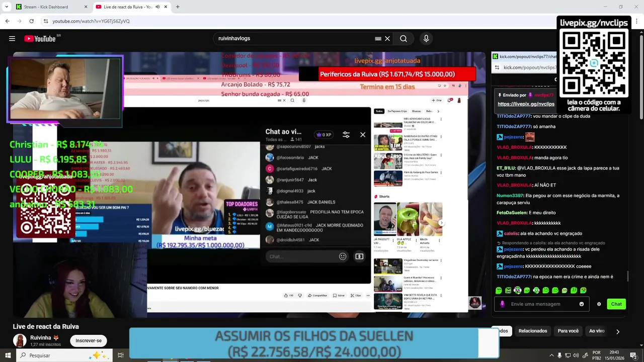Open site settings in Kick popout window
The image size is (644, 362).
coord(497,67)
